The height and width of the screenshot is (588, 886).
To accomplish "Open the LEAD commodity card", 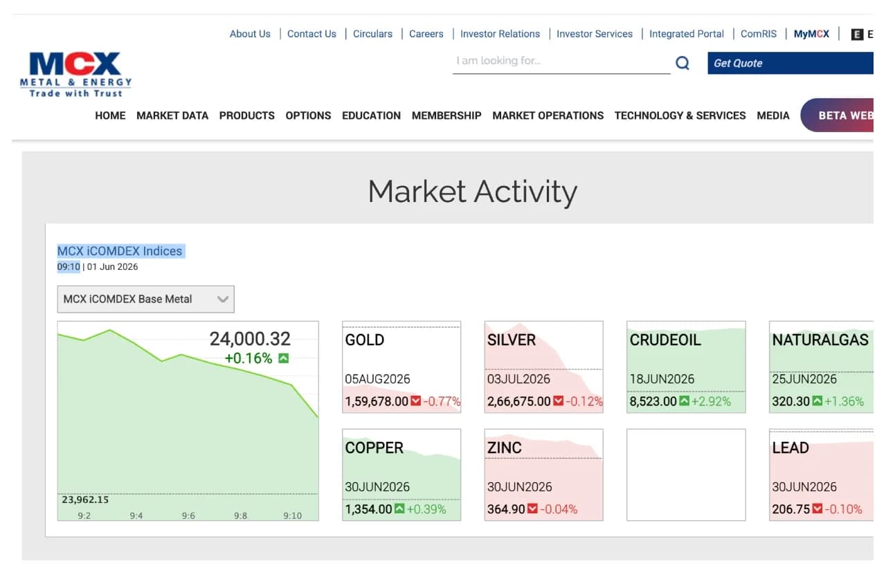I will coord(821,475).
